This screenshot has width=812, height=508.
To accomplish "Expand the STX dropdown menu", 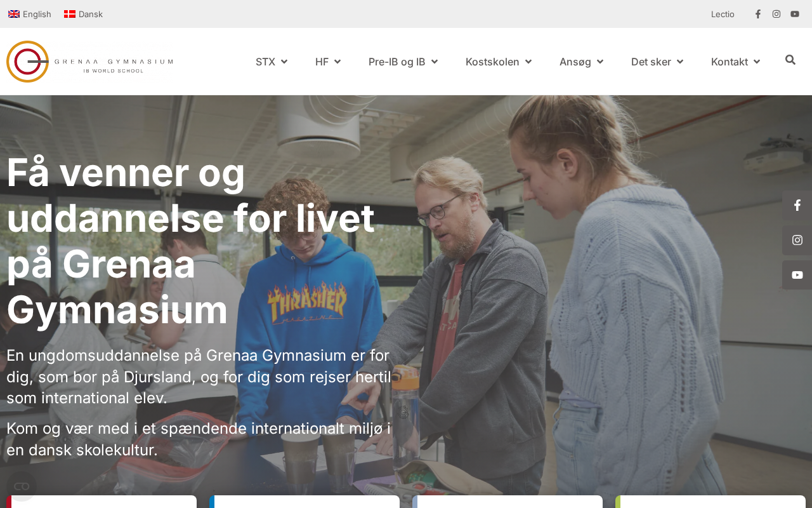I will [272, 62].
